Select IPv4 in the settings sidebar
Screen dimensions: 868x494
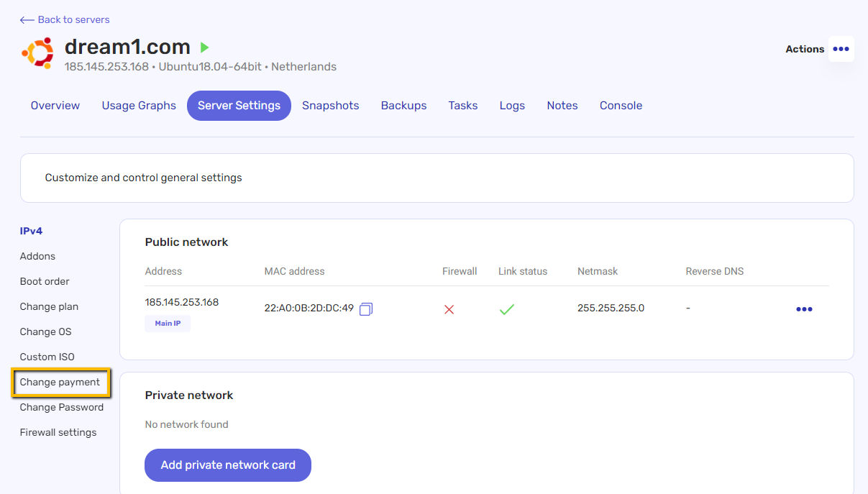(x=32, y=231)
